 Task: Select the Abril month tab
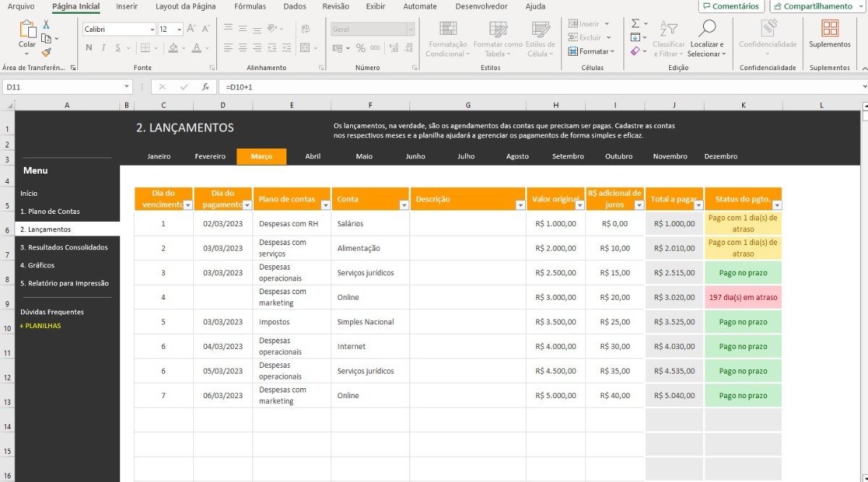tap(312, 156)
